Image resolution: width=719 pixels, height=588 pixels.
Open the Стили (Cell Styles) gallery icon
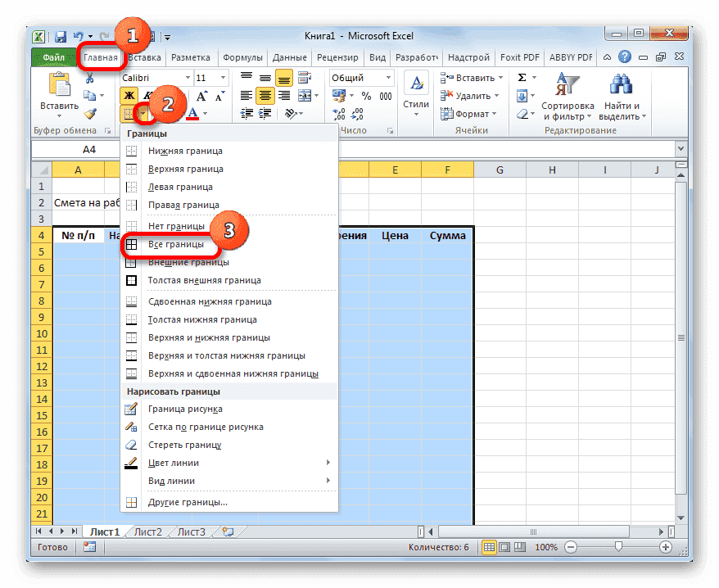pos(416,82)
